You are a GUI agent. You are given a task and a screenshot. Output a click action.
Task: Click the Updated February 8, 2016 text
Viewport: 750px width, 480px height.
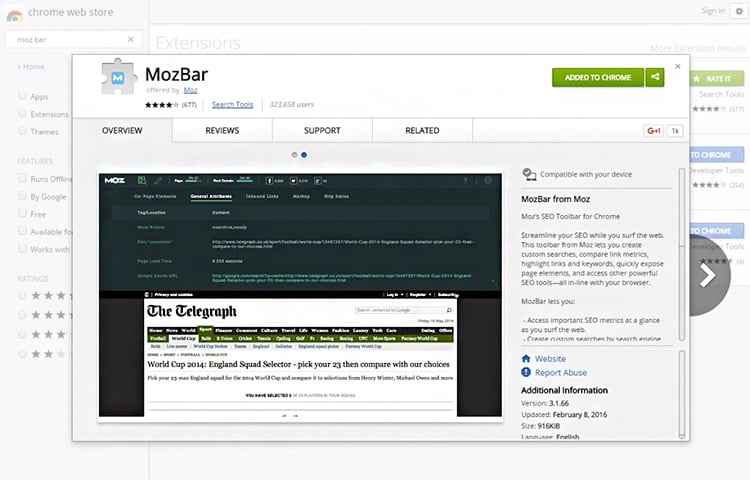tap(564, 415)
